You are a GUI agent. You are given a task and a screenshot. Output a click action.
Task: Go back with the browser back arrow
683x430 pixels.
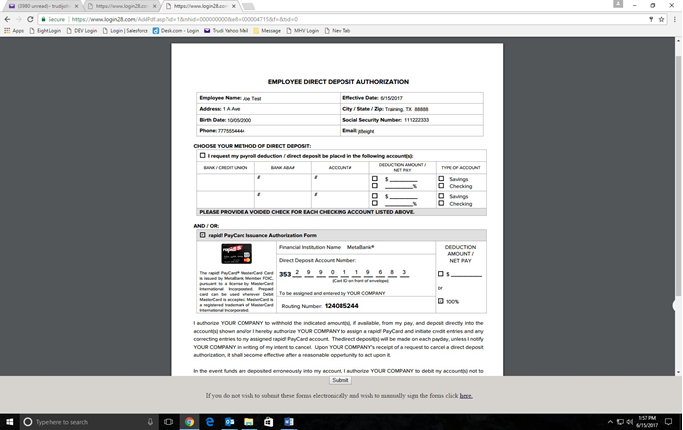click(x=7, y=19)
